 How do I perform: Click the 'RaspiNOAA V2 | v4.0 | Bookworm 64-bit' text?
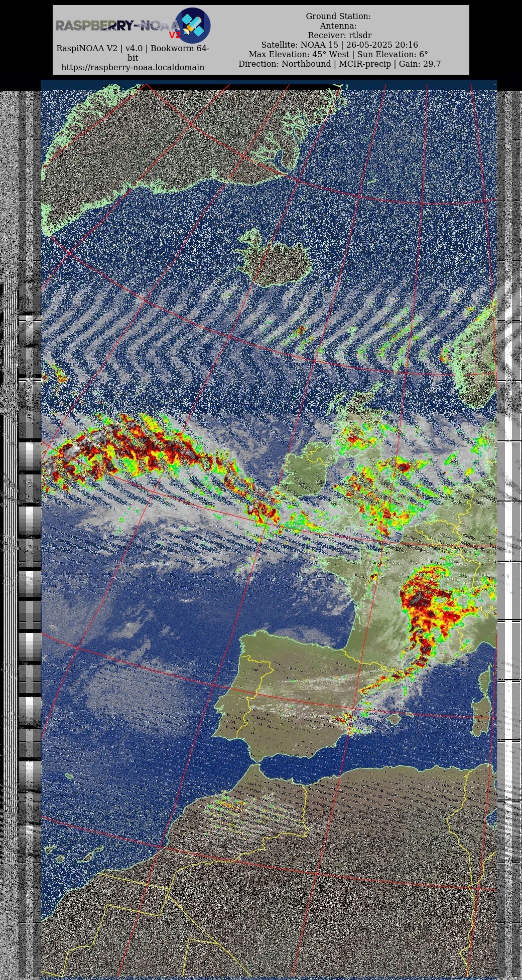tap(133, 53)
